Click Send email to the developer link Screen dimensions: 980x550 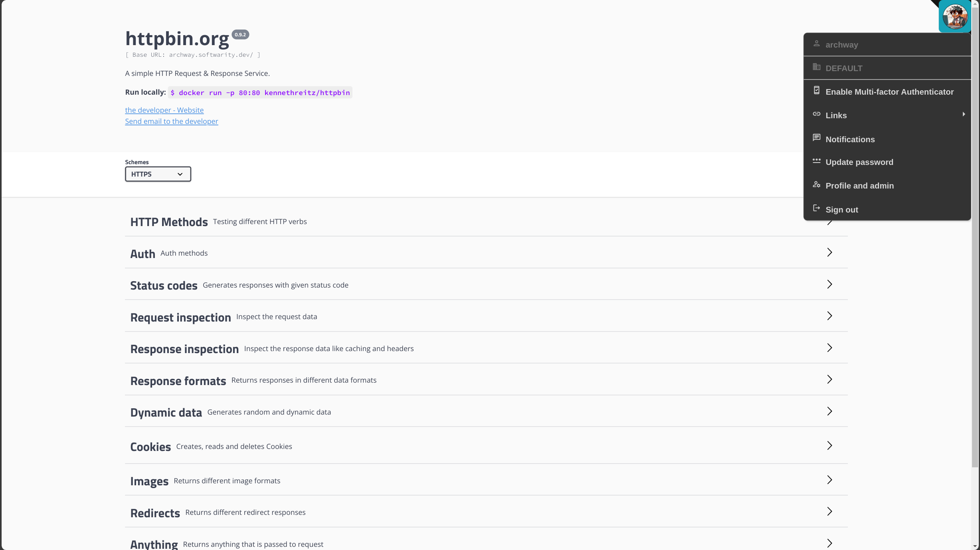pyautogui.click(x=172, y=121)
